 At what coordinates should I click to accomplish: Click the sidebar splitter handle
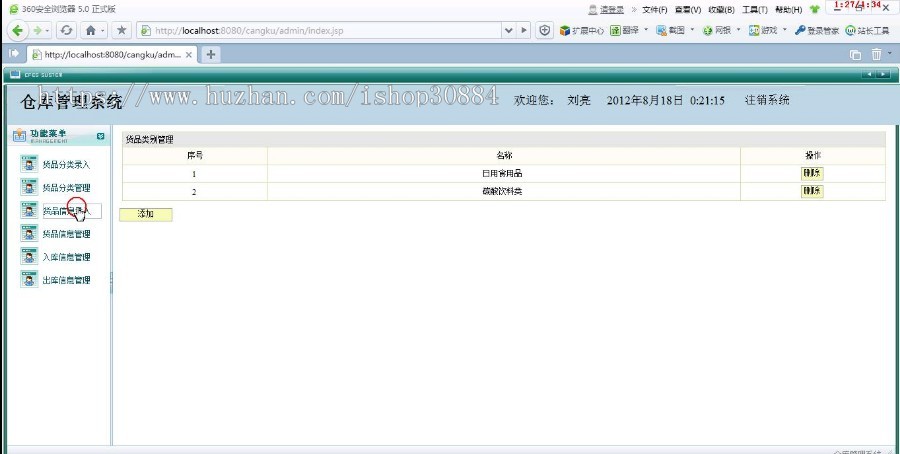click(x=111, y=282)
